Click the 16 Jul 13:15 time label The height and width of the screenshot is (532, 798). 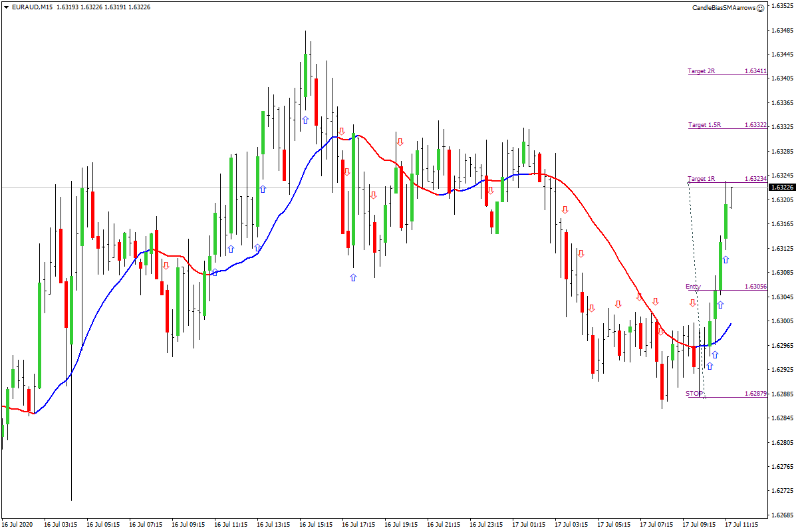273,525
